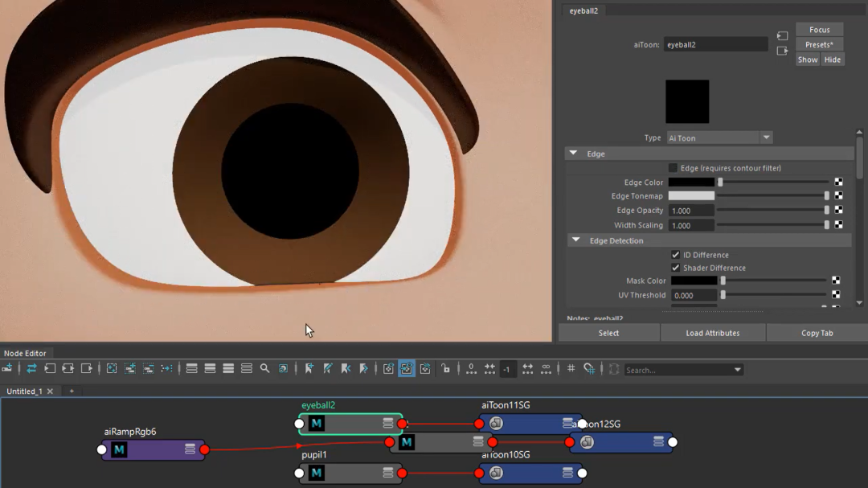Image resolution: width=868 pixels, height=488 pixels.
Task: Click the Show button
Action: pos(808,59)
